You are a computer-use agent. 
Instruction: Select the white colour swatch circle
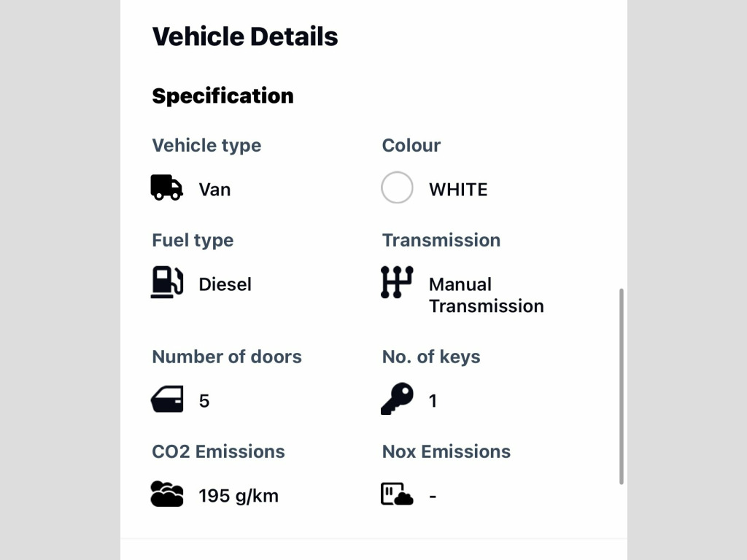point(397,187)
